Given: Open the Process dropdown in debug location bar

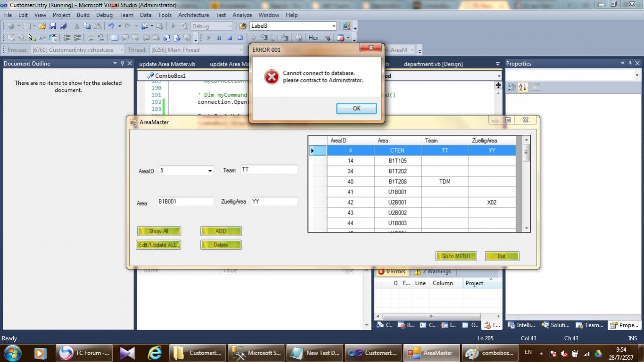Looking at the screenshot, I should (x=122, y=50).
